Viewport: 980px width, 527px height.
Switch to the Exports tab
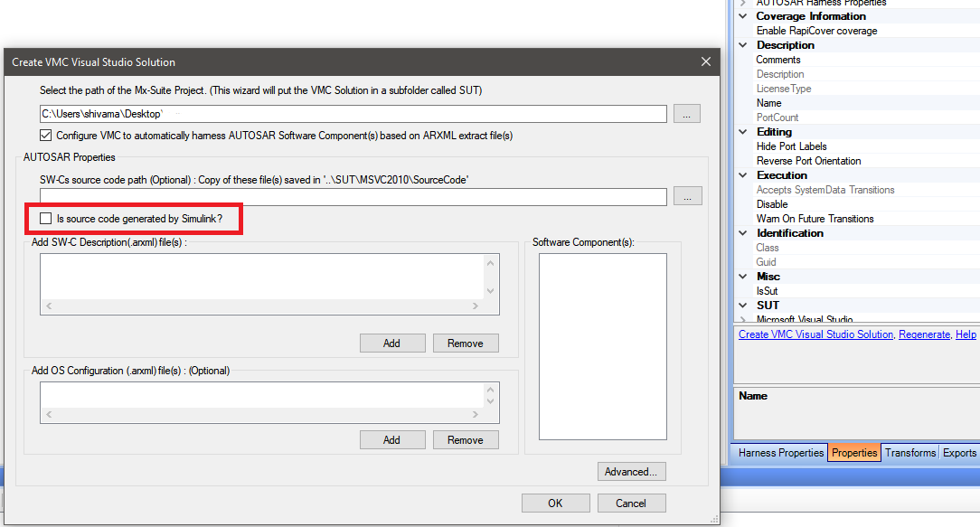click(x=959, y=453)
